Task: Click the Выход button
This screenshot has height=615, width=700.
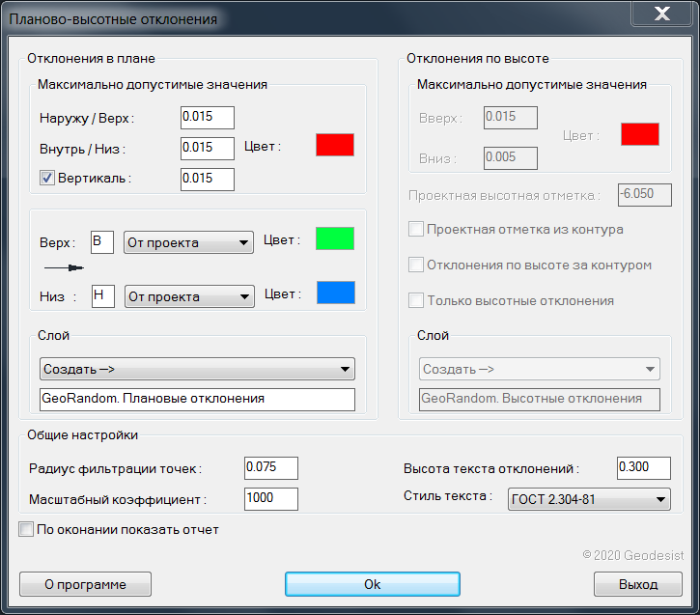Action: pyautogui.click(x=637, y=584)
